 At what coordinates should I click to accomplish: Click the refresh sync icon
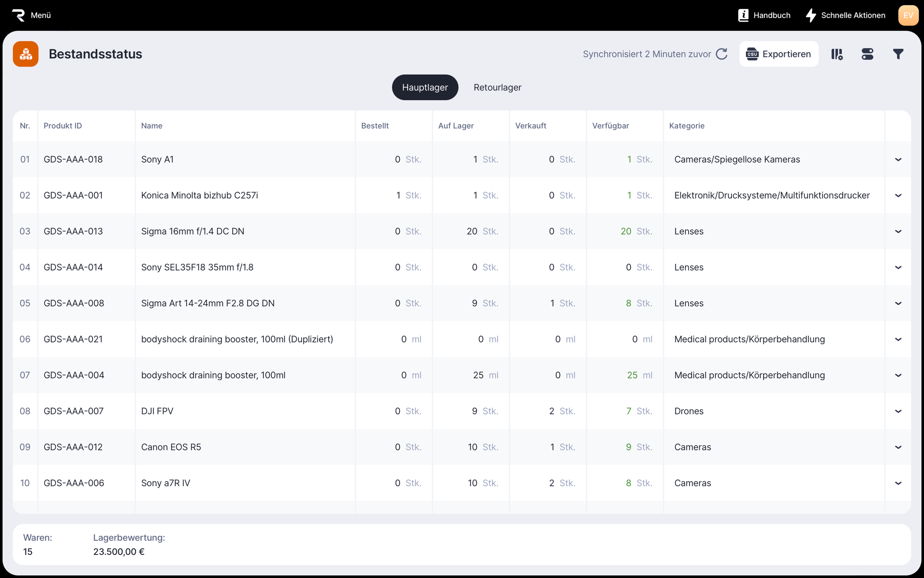pos(721,54)
